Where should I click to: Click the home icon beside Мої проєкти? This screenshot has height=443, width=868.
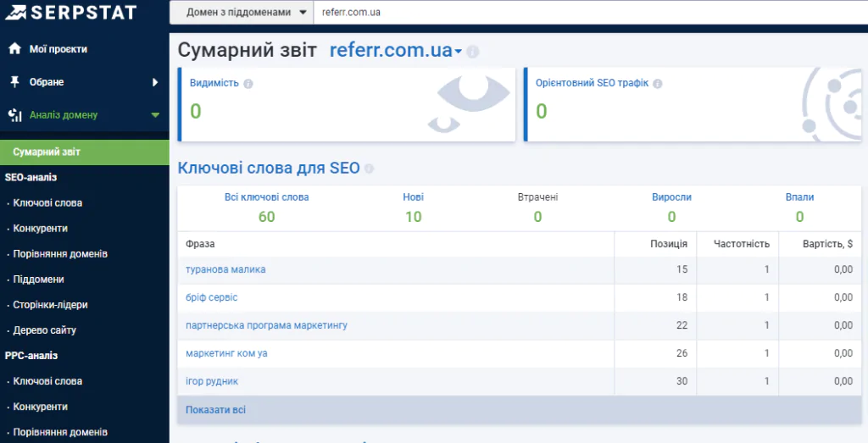coord(15,48)
